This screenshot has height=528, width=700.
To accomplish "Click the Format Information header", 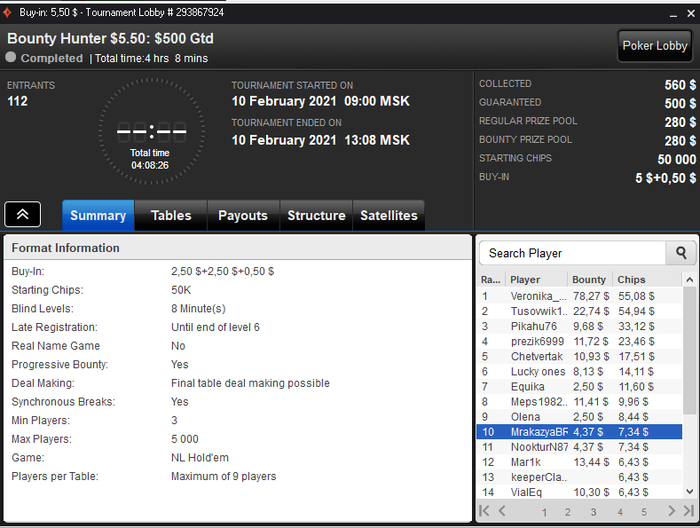I will coord(238,248).
